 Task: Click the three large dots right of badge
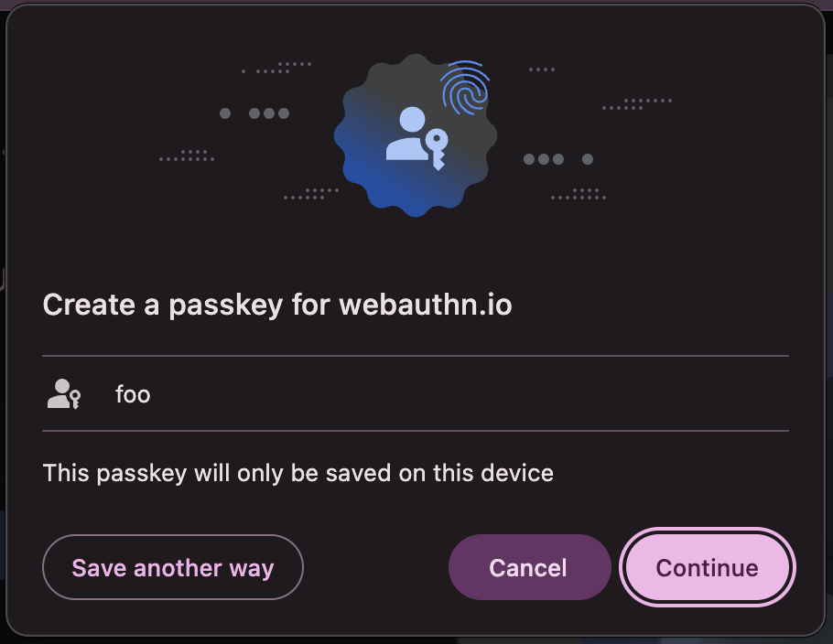[x=544, y=159]
